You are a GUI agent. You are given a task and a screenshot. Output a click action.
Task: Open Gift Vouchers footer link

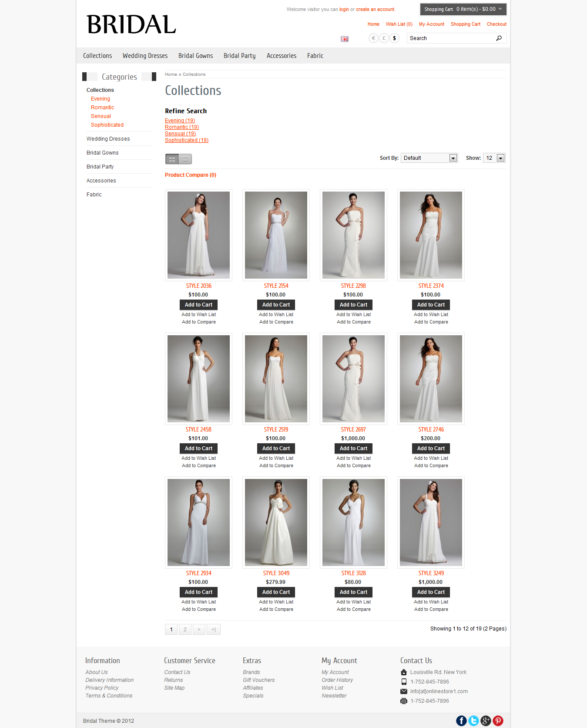pos(259,680)
